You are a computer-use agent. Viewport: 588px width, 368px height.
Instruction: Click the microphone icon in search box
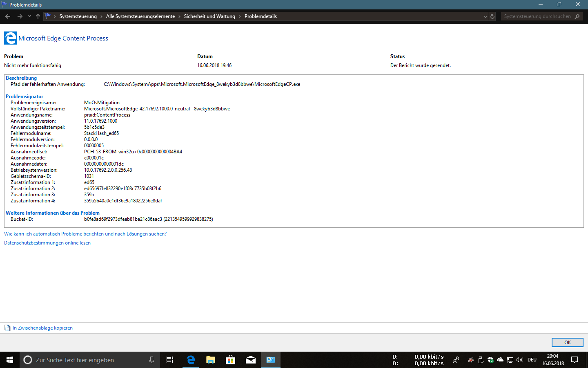click(151, 360)
